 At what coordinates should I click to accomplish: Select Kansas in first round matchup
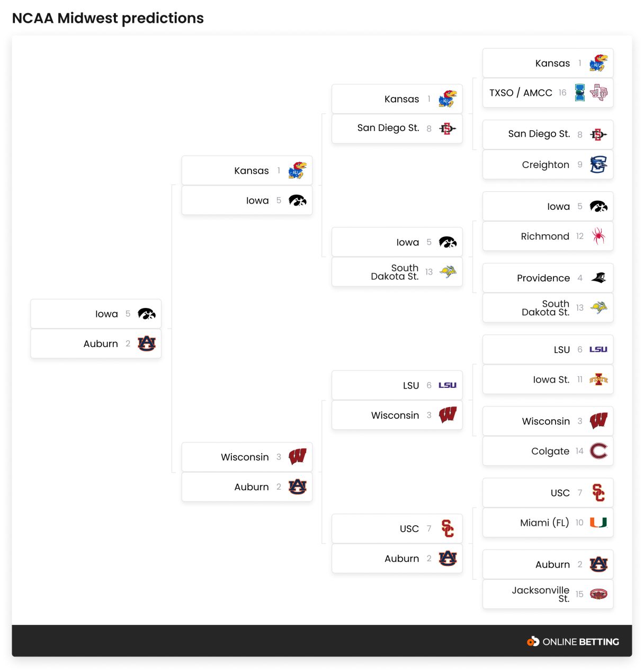click(x=548, y=63)
